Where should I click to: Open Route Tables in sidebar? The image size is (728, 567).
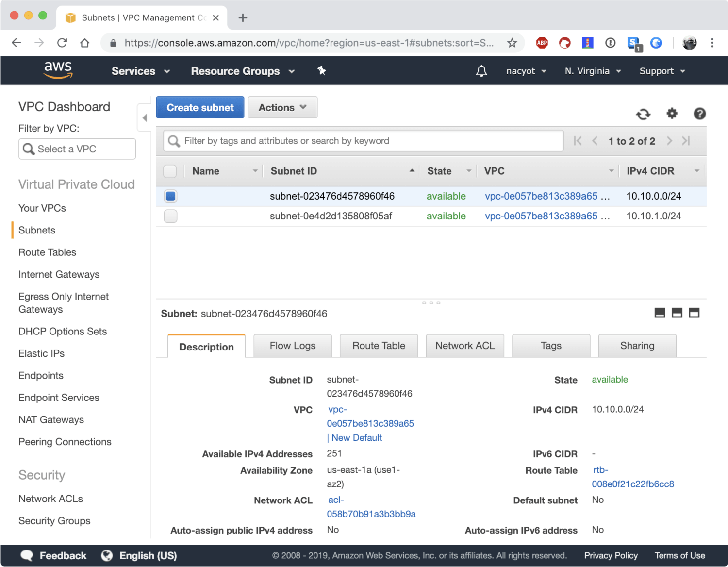click(x=48, y=252)
